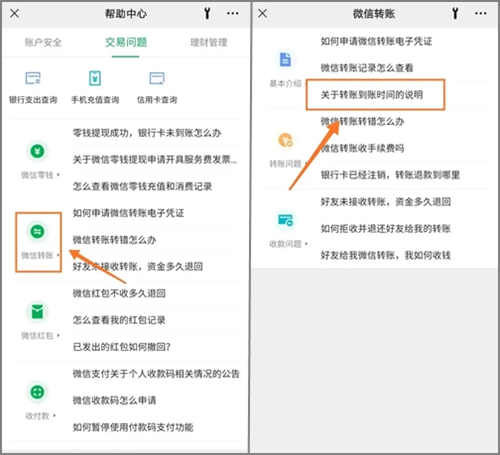Switch to the 理财管理 tab
500x455 pixels.
(x=209, y=43)
